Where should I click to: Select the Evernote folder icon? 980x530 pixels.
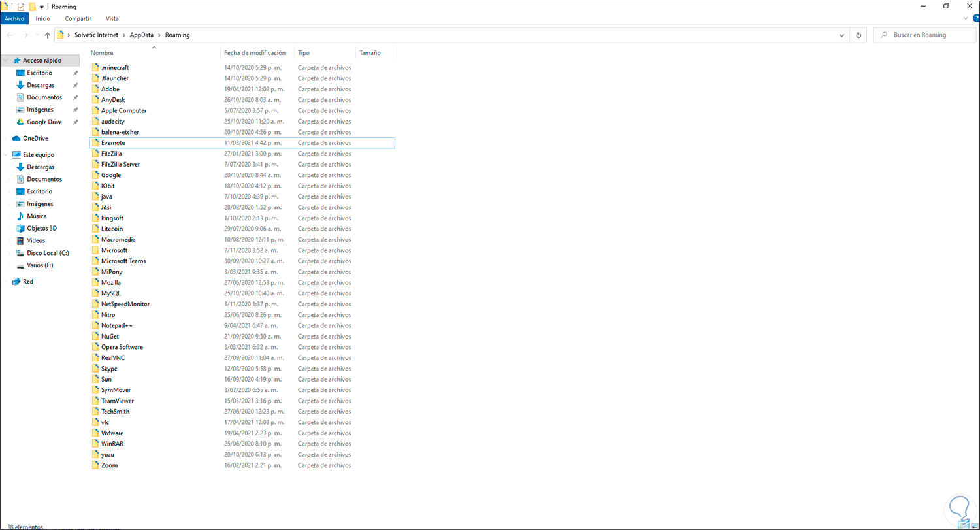point(95,143)
